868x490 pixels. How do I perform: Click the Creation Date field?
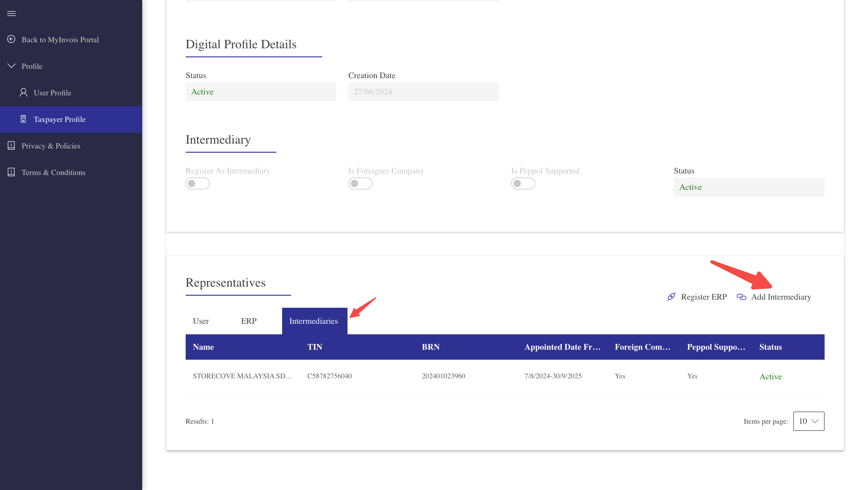coord(423,92)
